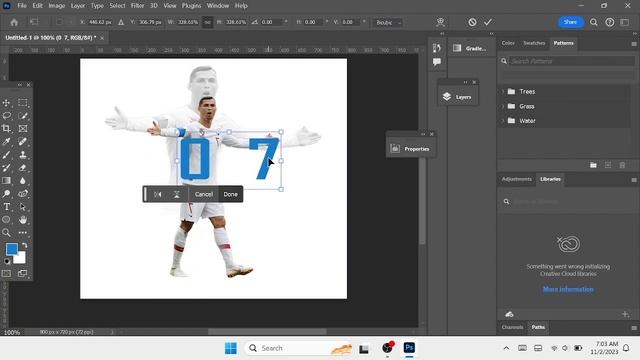The image size is (640, 360).
Task: Click the Home icon in options bar
Action: pyautogui.click(x=14, y=22)
